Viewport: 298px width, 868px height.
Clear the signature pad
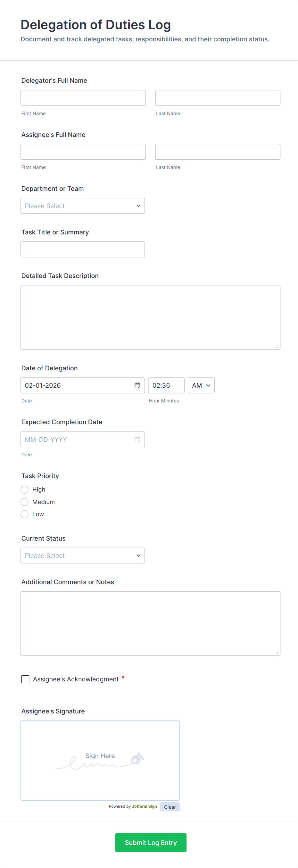tap(170, 807)
